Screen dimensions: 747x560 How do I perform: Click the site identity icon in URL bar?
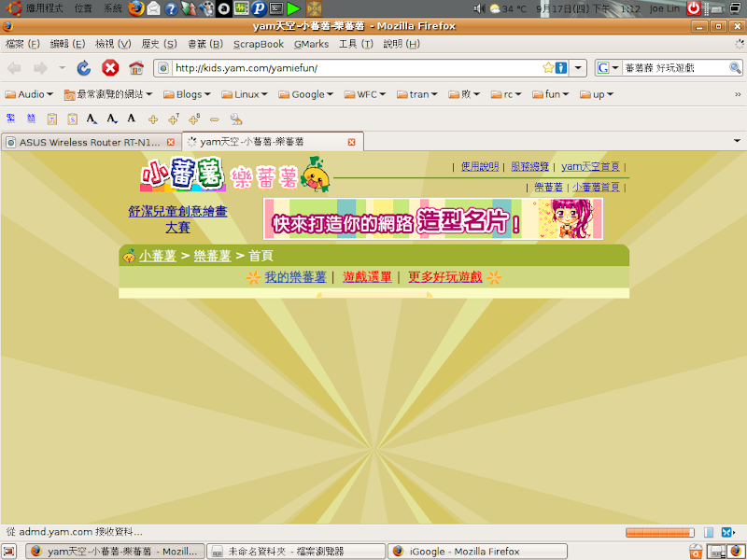tap(162, 68)
